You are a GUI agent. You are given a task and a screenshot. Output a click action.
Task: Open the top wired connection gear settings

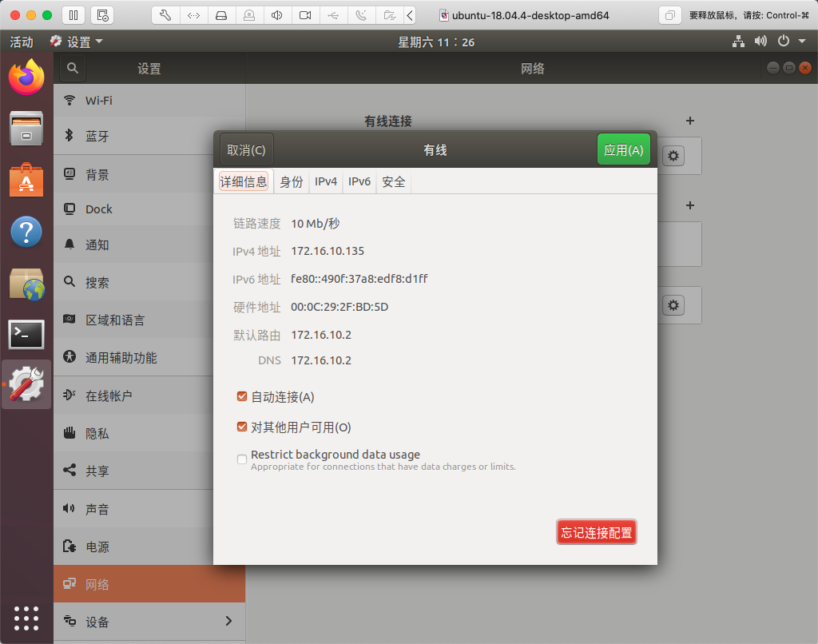point(673,156)
